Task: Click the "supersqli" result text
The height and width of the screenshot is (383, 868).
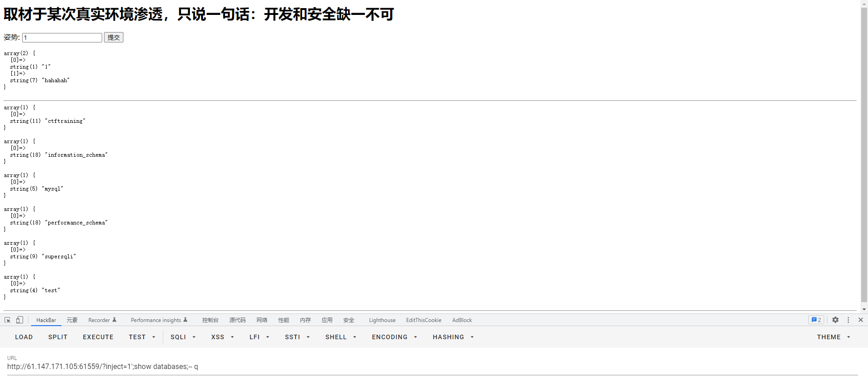Action: (59, 257)
